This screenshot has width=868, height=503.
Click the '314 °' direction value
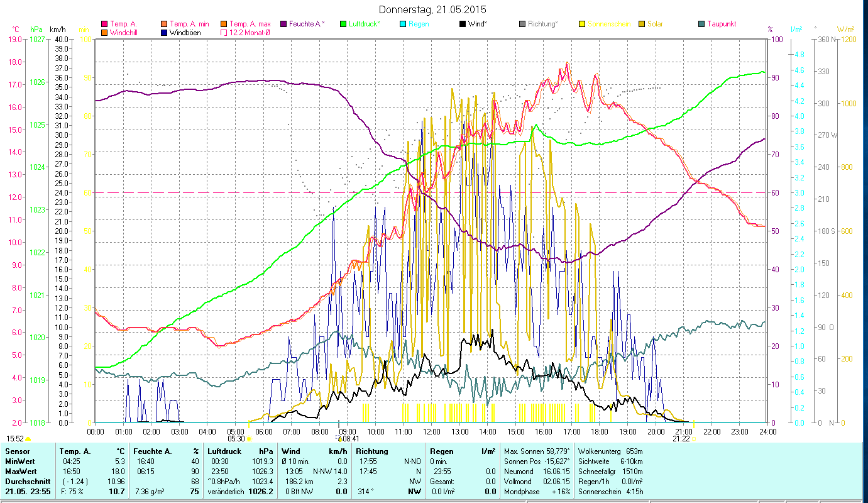(x=366, y=492)
